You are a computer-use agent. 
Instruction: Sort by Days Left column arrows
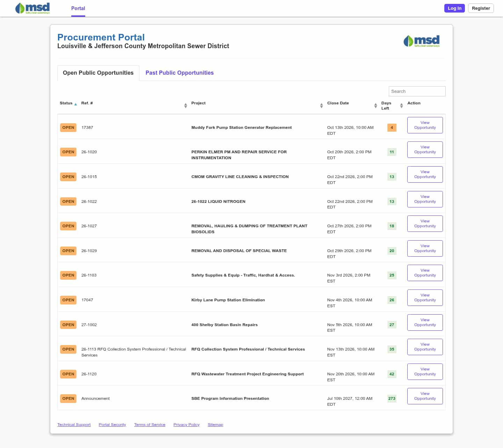point(401,105)
